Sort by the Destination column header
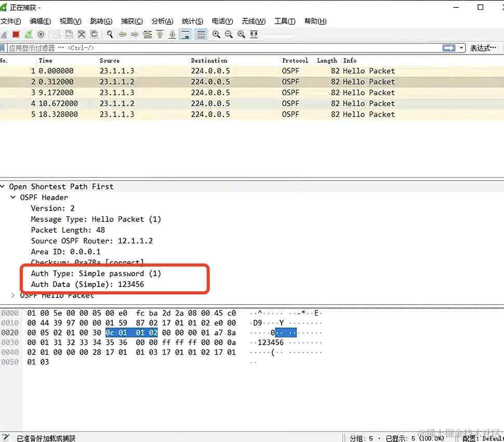Image resolution: width=504 pixels, height=442 pixels. (x=234, y=60)
